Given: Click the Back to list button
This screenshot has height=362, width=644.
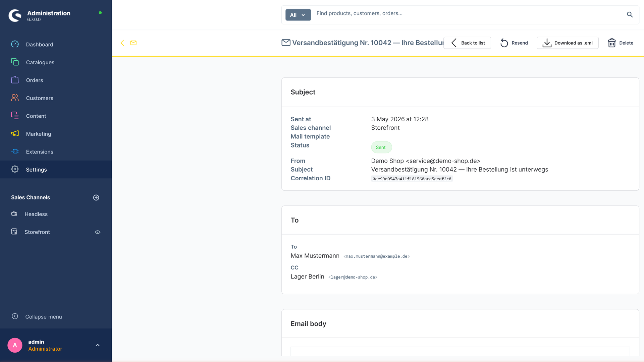Looking at the screenshot, I should click(x=467, y=43).
